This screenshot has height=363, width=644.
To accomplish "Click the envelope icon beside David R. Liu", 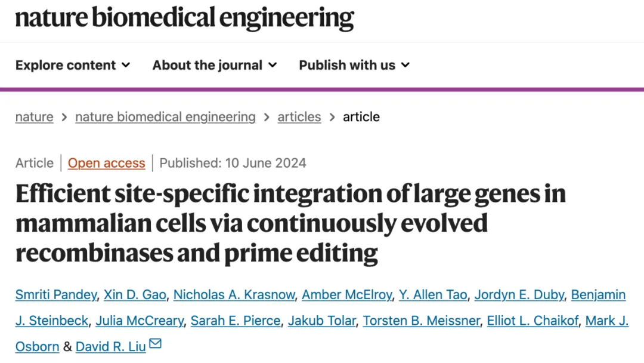I will coord(156,344).
